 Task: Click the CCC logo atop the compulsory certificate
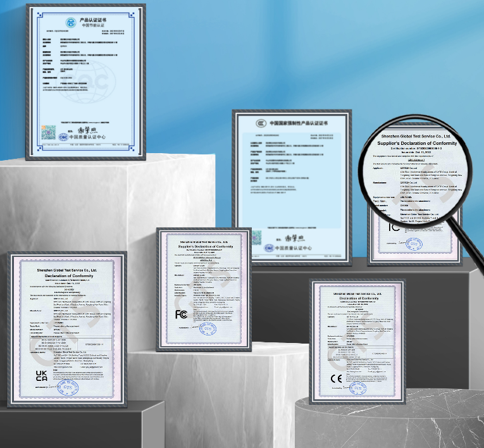[259, 123]
